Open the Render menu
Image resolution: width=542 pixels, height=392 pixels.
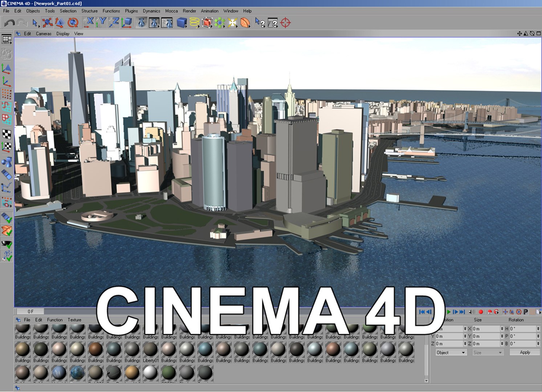pyautogui.click(x=189, y=11)
